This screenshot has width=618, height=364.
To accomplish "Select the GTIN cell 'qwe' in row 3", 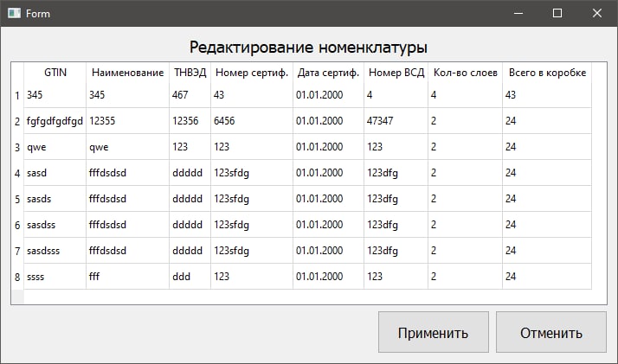I will tap(55, 147).
